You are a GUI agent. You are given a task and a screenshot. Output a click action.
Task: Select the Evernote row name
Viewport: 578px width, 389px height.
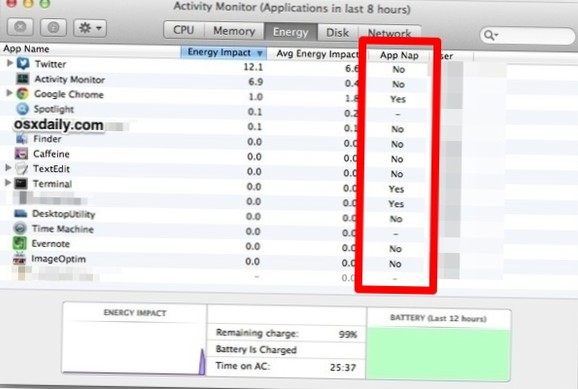pyautogui.click(x=51, y=244)
